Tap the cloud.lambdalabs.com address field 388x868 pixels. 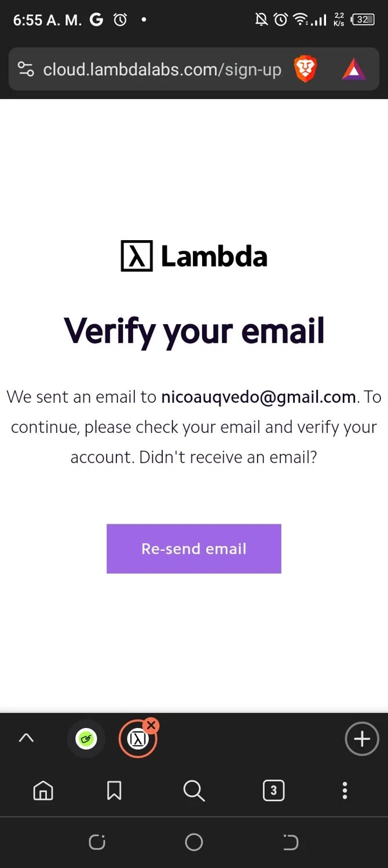point(162,70)
